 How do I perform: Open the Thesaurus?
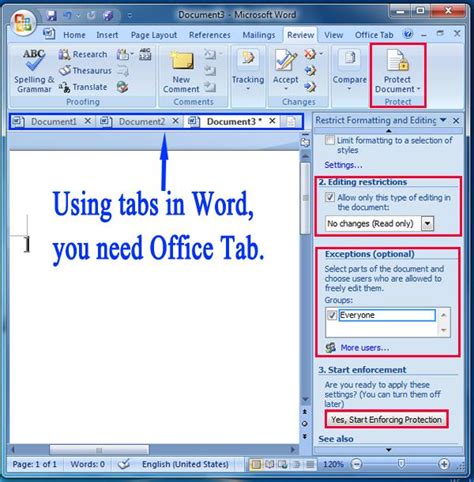coord(85,71)
